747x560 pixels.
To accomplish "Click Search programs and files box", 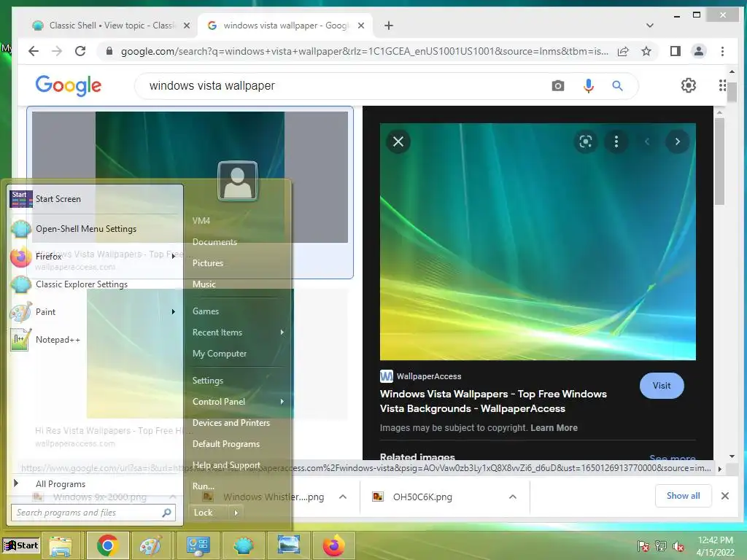I will click(93, 513).
